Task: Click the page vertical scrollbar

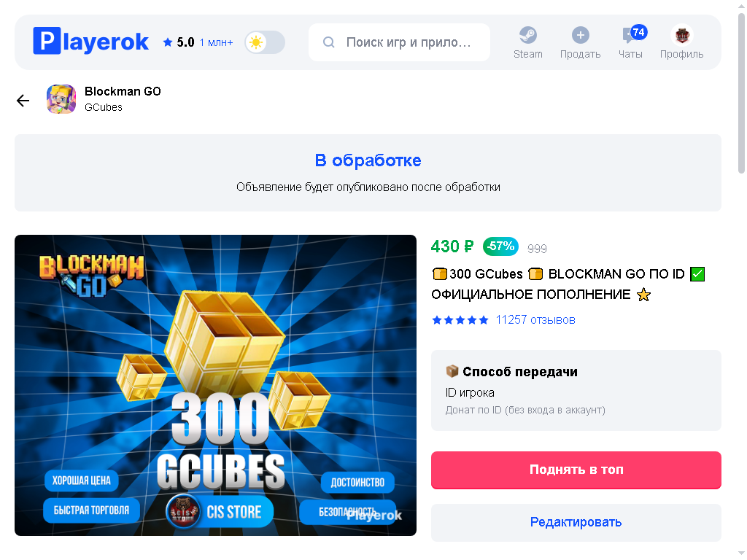Action: [741, 93]
